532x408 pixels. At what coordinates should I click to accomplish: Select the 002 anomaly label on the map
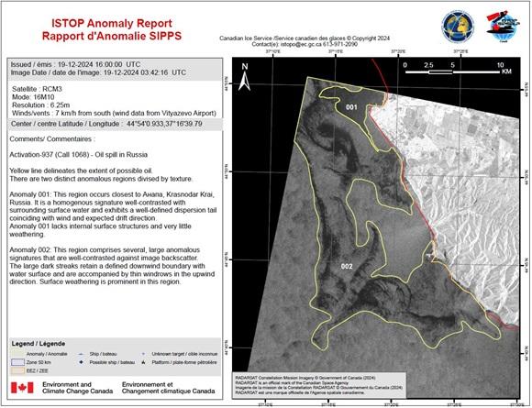pos(347,267)
